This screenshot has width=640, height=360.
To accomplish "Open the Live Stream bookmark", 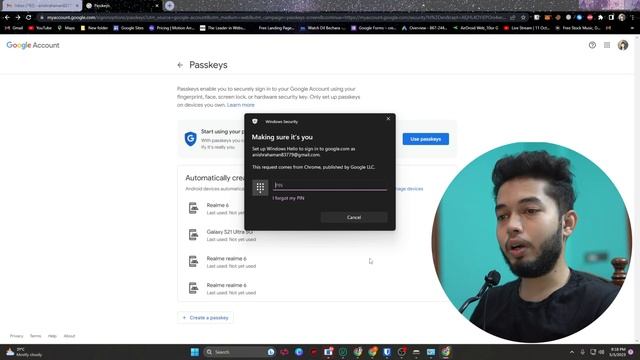I will 527,28.
